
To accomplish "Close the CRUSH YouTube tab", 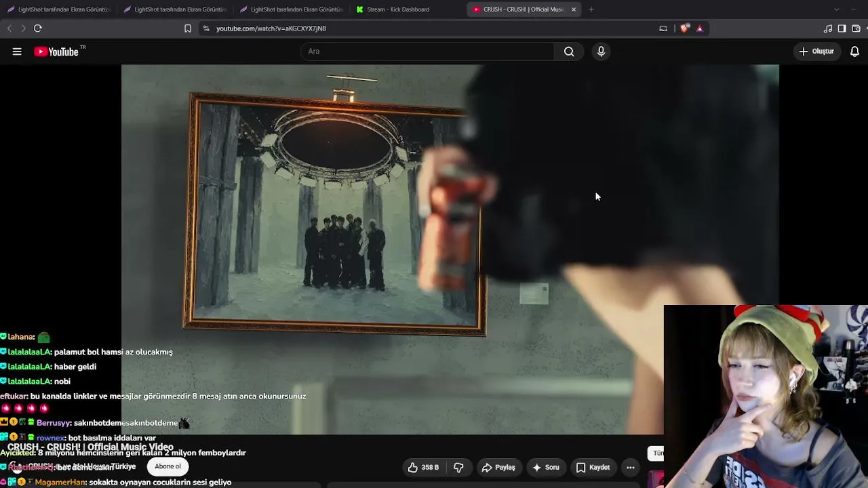I will point(574,9).
